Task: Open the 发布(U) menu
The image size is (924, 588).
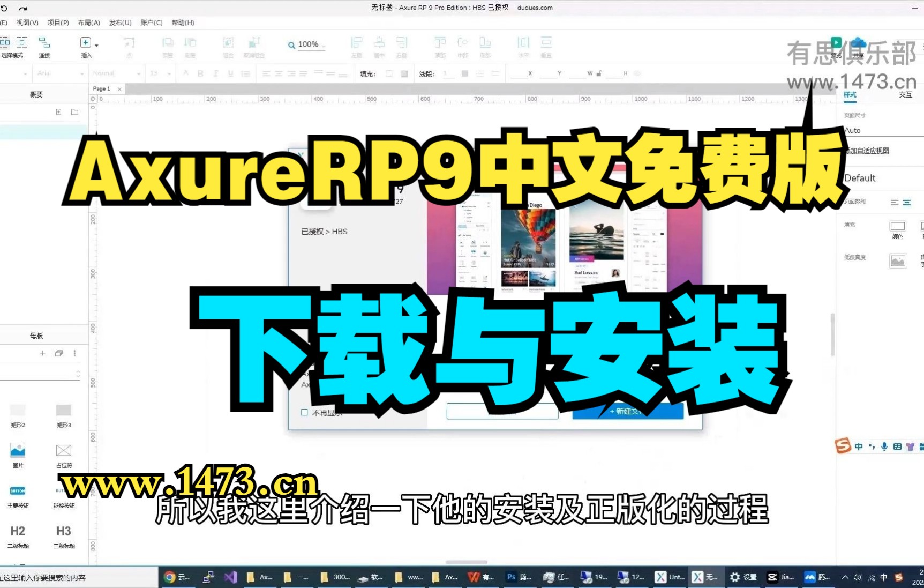Action: [x=120, y=23]
